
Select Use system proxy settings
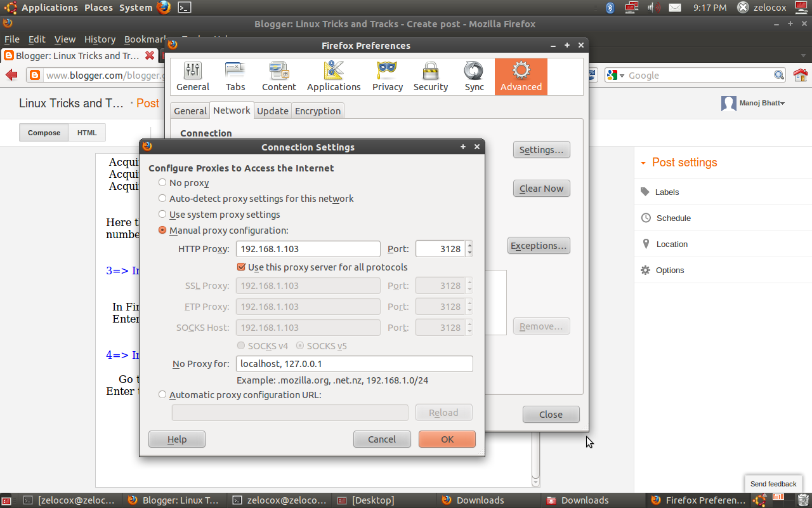point(162,215)
